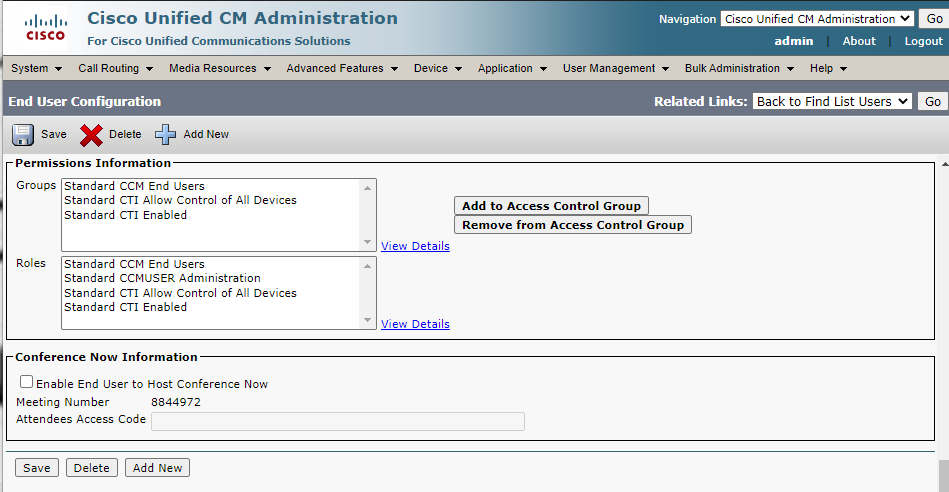
Task: Enable End User to Host Conference Now
Action: tap(27, 382)
